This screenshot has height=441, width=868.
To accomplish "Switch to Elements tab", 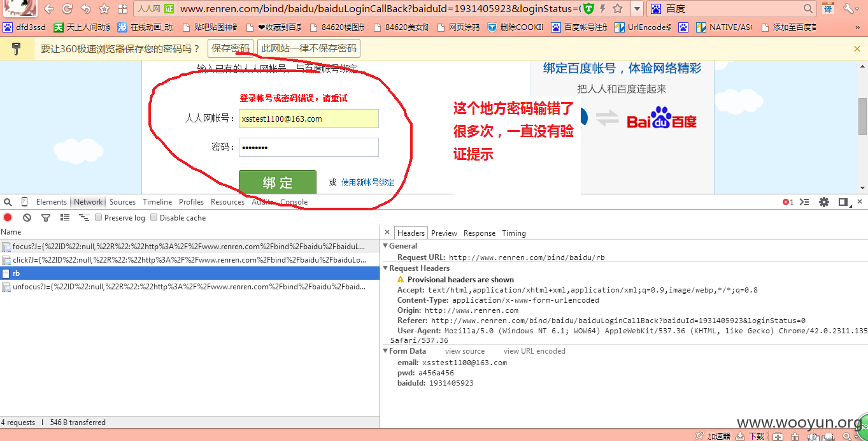I will [52, 202].
